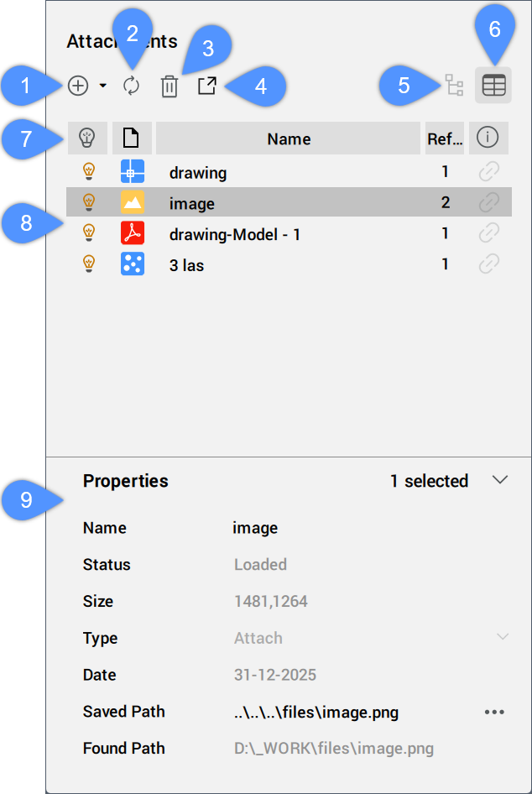532x794 pixels.
Task: Toggle lightbulb for drawing-Model - 1
Action: pyautogui.click(x=88, y=233)
